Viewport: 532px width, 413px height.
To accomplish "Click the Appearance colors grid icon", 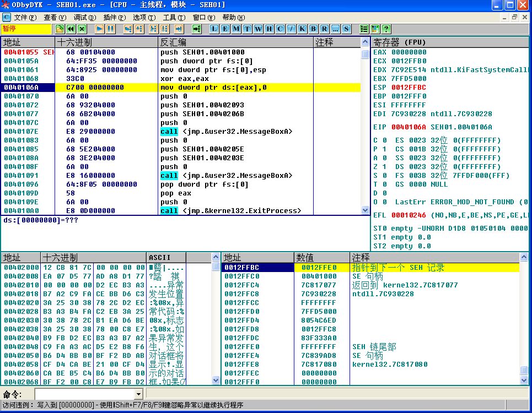I will coord(375,29).
